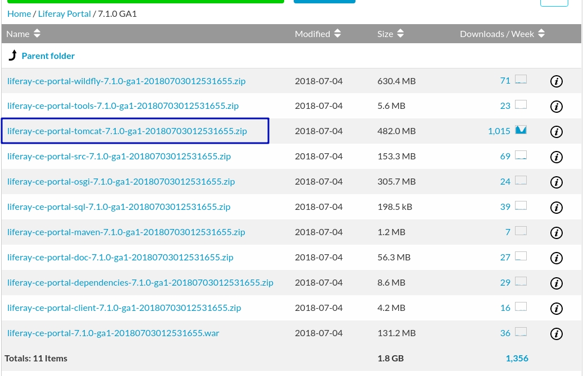Select the 198.5 kB size cell
This screenshot has height=376, width=588.
click(394, 207)
